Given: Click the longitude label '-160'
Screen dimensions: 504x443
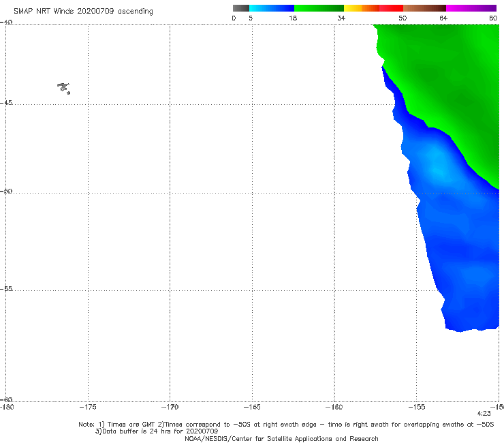Looking at the screenshot, I should 334,407.
